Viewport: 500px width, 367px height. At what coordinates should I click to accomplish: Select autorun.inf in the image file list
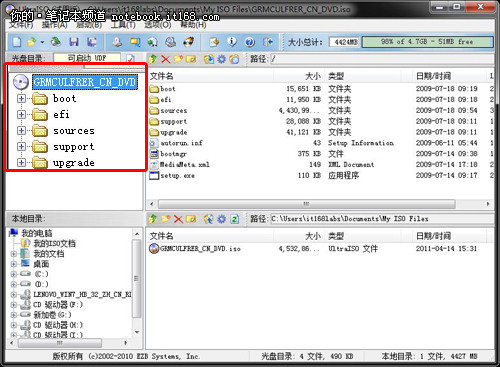tap(182, 143)
